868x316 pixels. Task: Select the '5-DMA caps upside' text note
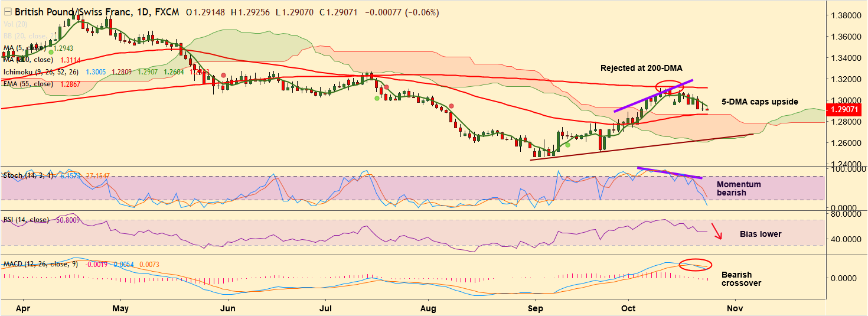pos(760,102)
